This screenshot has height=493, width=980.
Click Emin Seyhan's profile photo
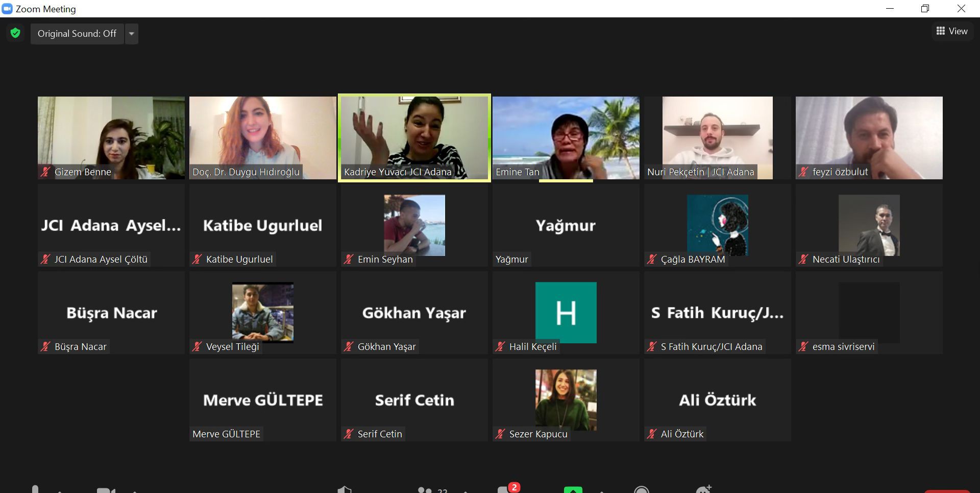[x=414, y=225]
